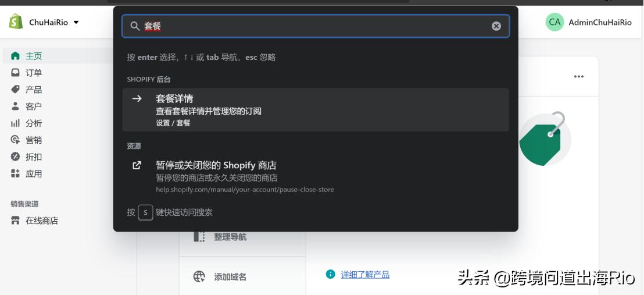644x295 pixels.
Task: Click the arrow icon beside 套餐详情
Action: click(x=137, y=98)
